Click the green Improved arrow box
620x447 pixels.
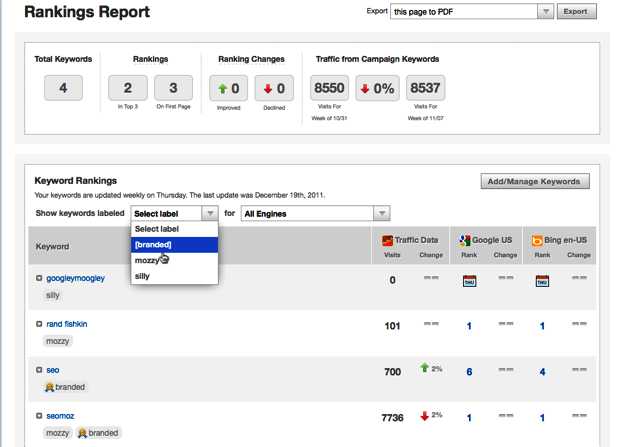[229, 88]
